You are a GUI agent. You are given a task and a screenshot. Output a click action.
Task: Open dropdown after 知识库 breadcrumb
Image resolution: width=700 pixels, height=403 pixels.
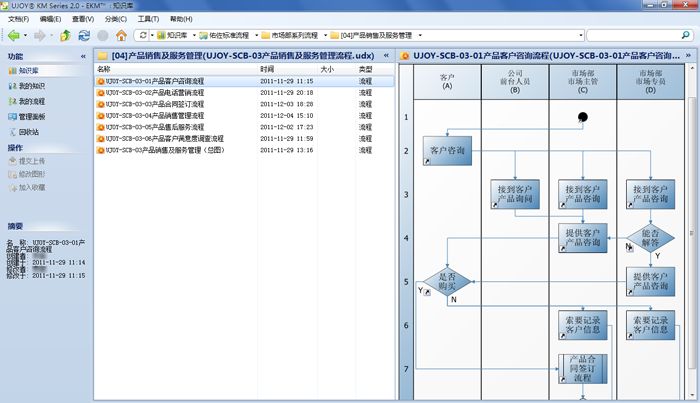click(x=194, y=35)
